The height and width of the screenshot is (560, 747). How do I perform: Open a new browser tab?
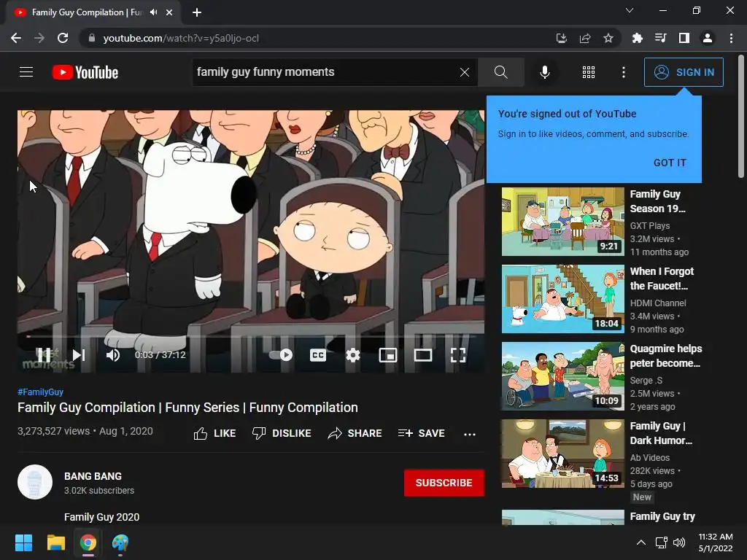197,12
